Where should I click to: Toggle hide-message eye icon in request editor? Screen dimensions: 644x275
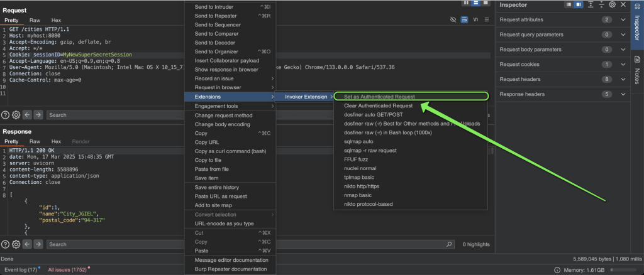(453, 19)
